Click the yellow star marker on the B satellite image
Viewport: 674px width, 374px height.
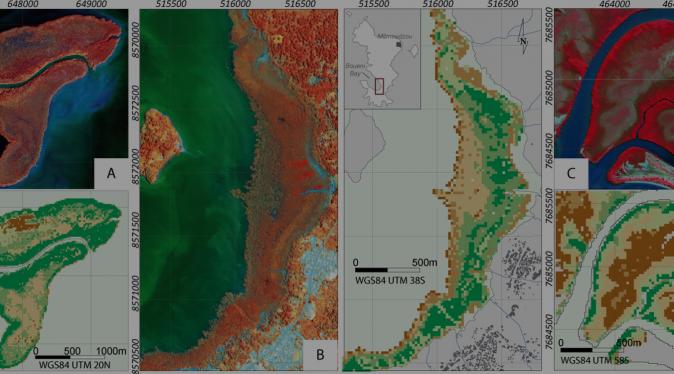coord(278,39)
